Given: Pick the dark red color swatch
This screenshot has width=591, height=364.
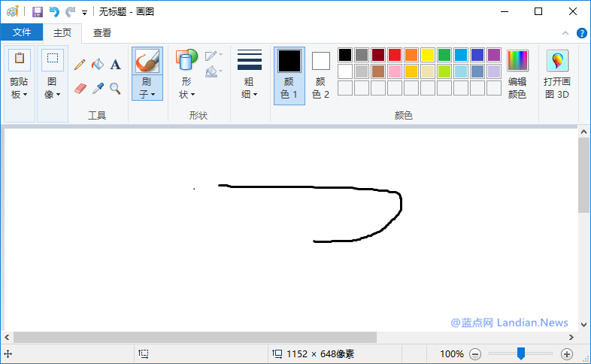Looking at the screenshot, I should coord(378,55).
